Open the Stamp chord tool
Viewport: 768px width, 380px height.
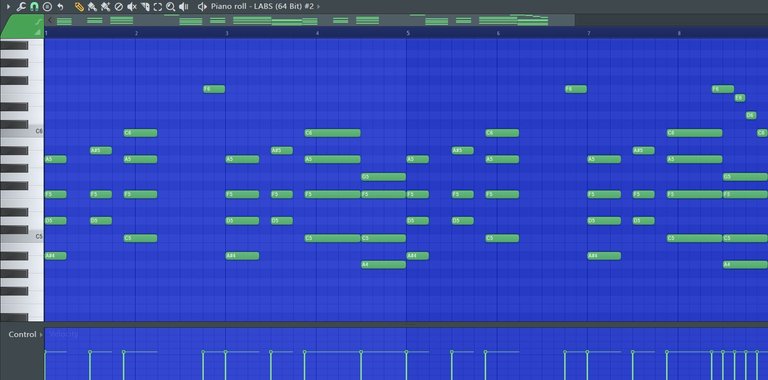(x=47, y=7)
